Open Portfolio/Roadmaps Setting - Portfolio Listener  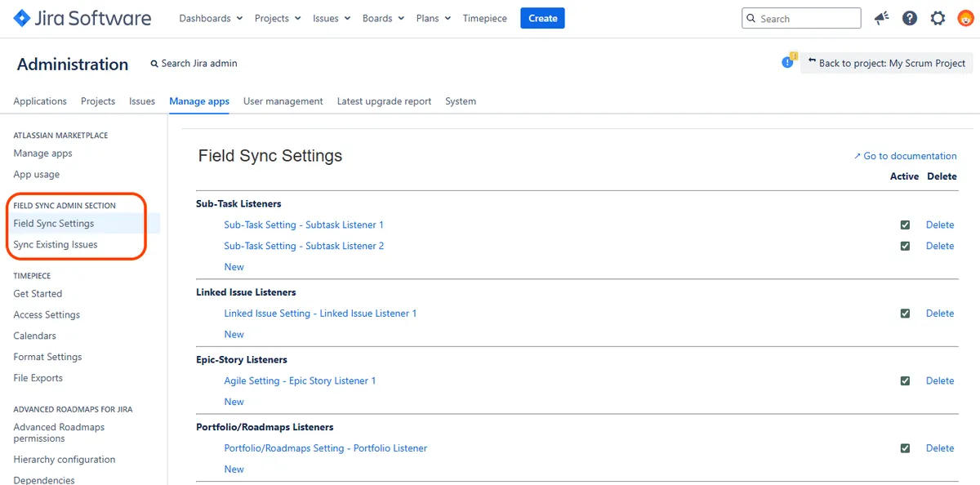click(x=326, y=448)
